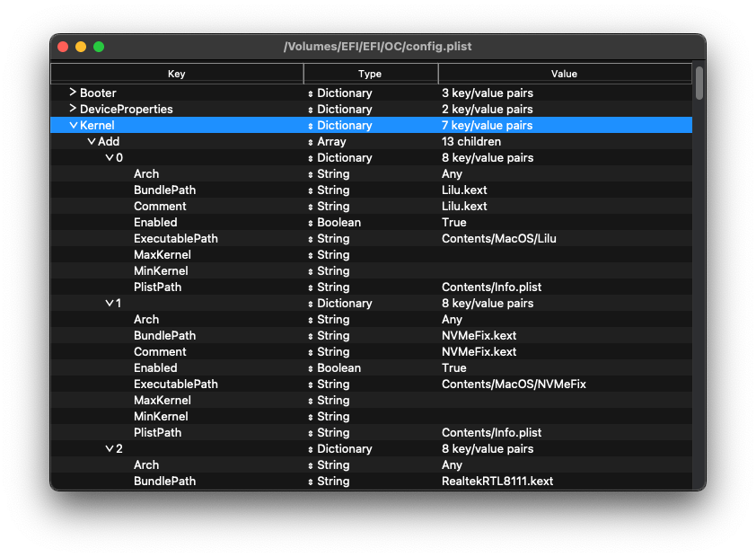The image size is (756, 557).
Task: Select the Arch key under dictionary 0
Action: [x=146, y=174]
